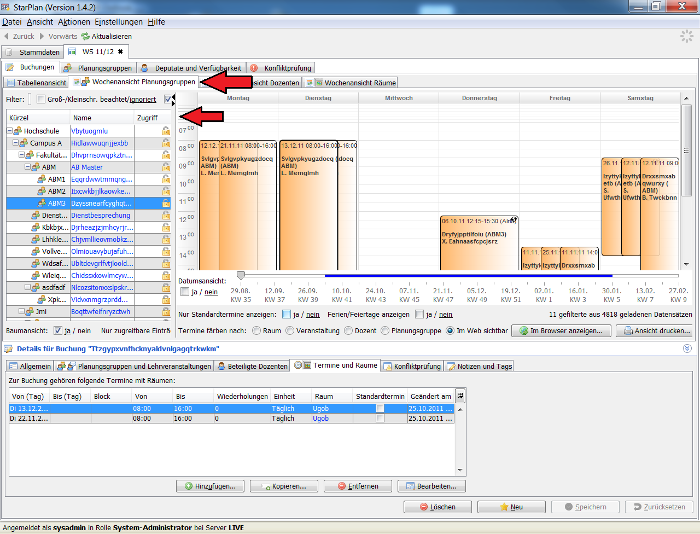Switch to the Stammdaten tab

33,52
